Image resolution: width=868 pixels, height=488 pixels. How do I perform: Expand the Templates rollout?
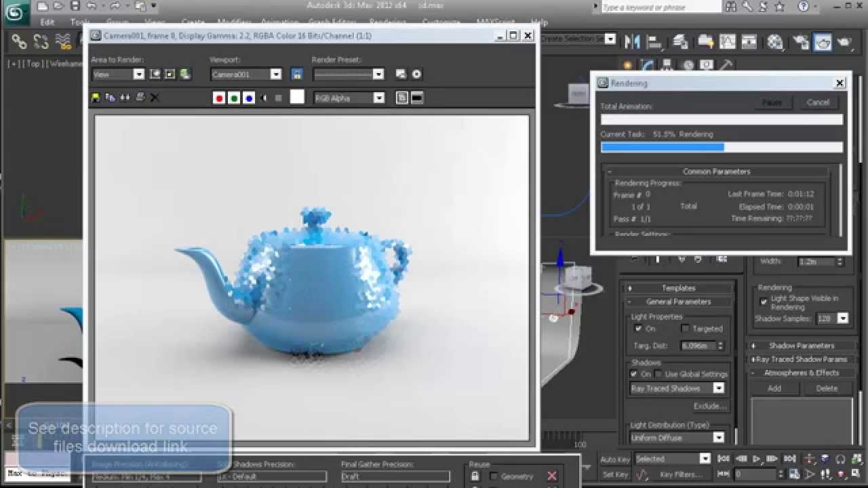(678, 288)
